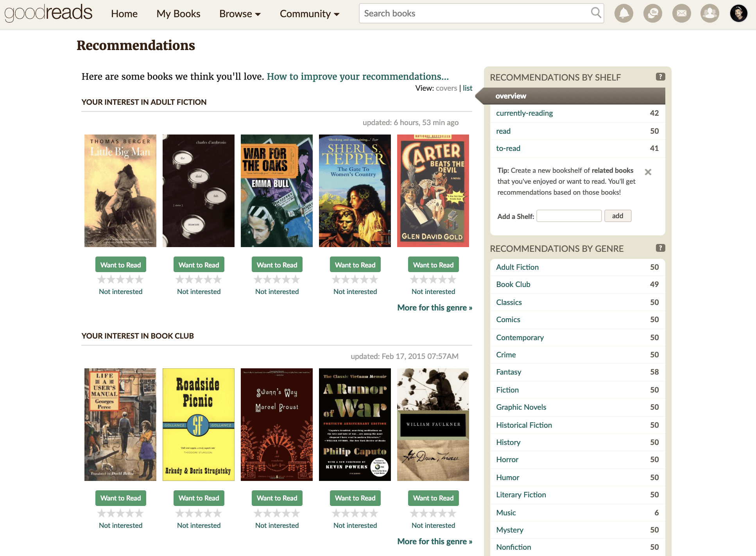Image resolution: width=756 pixels, height=556 pixels.
Task: Rate Little Big Man five stars
Action: pos(140,279)
